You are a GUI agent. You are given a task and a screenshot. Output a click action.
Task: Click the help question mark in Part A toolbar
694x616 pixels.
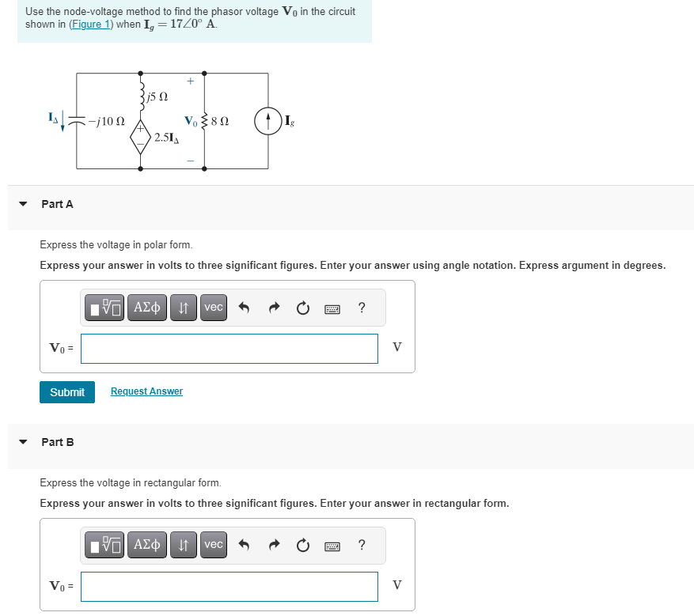(362, 308)
